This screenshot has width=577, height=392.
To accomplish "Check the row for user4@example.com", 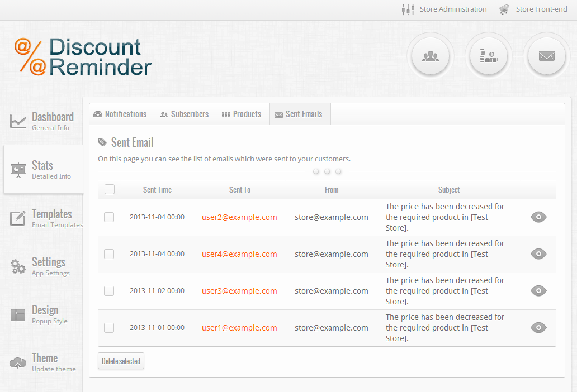I will 109,254.
